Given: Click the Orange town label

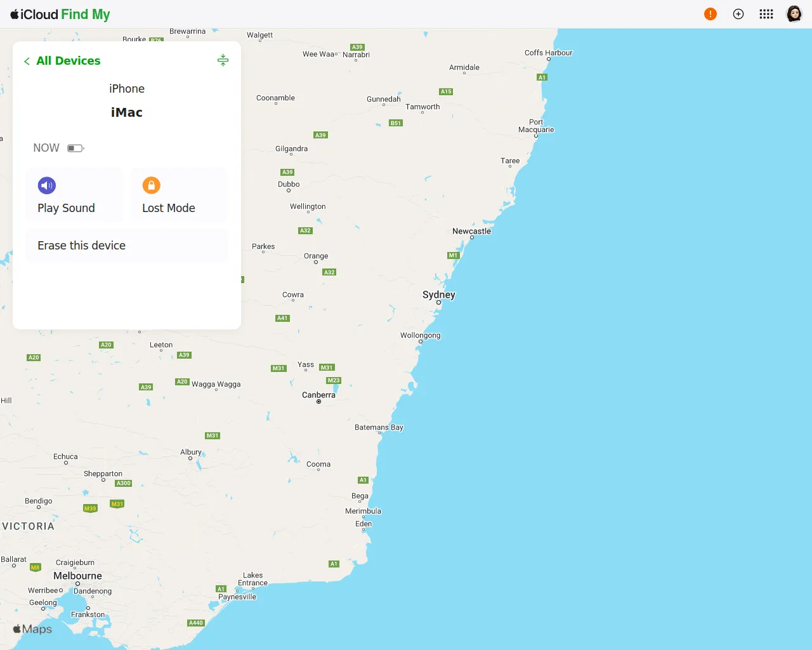Looking at the screenshot, I should 316,256.
